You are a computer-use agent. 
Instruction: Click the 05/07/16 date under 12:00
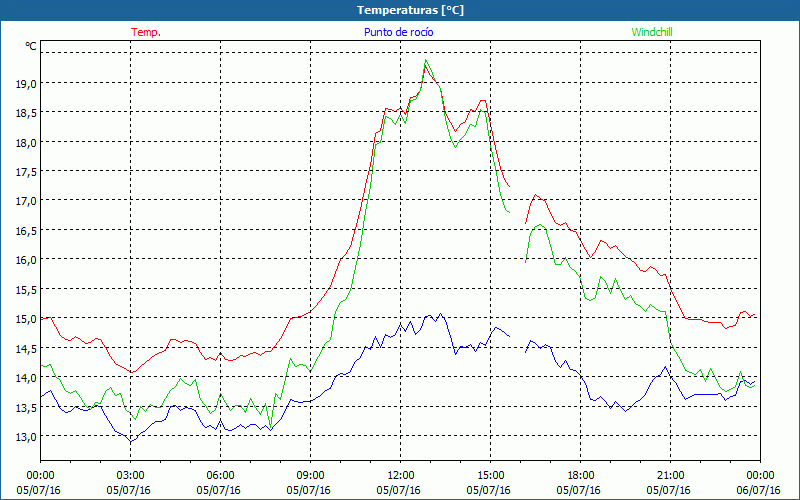tap(398, 490)
